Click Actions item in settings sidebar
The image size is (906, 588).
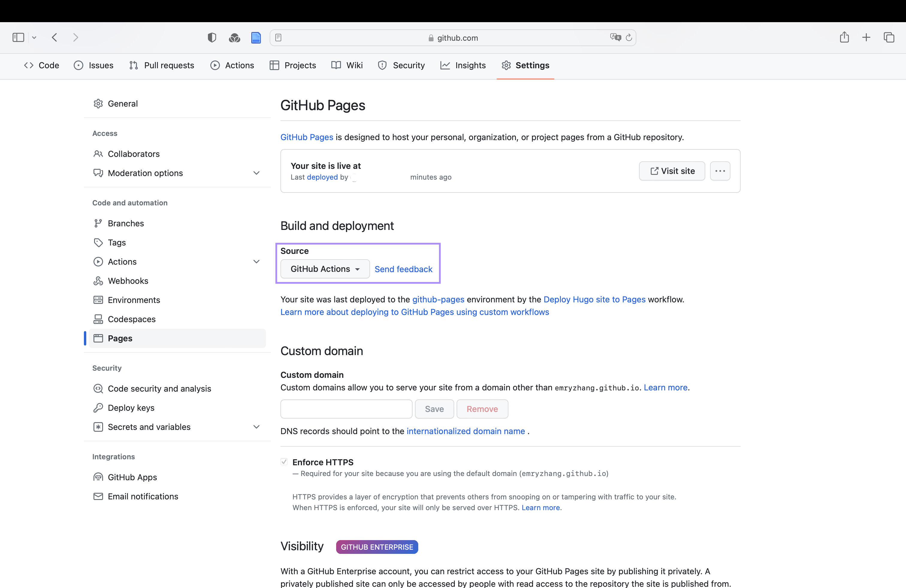pyautogui.click(x=177, y=262)
